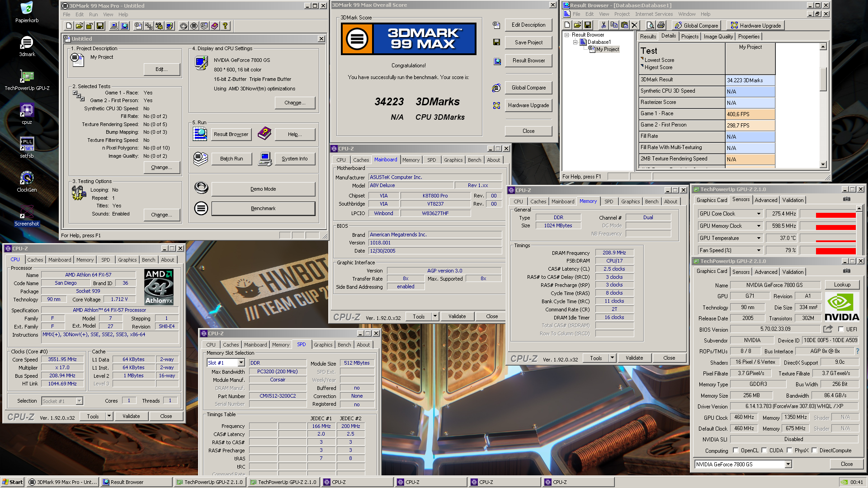Click Benchmark striped-circle icon in 3DMark toolbar
The image size is (868, 488).
coord(194,26)
